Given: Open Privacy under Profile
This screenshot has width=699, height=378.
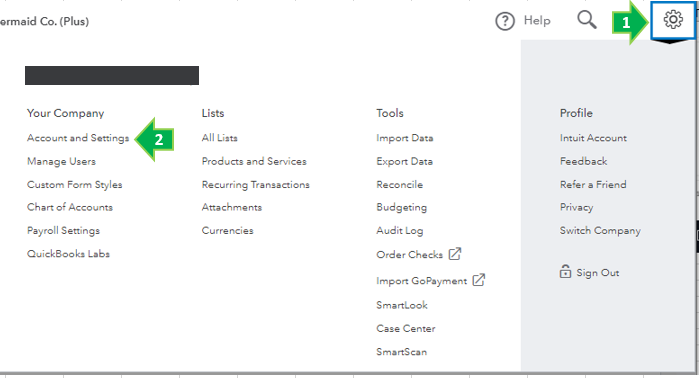Looking at the screenshot, I should (x=576, y=207).
